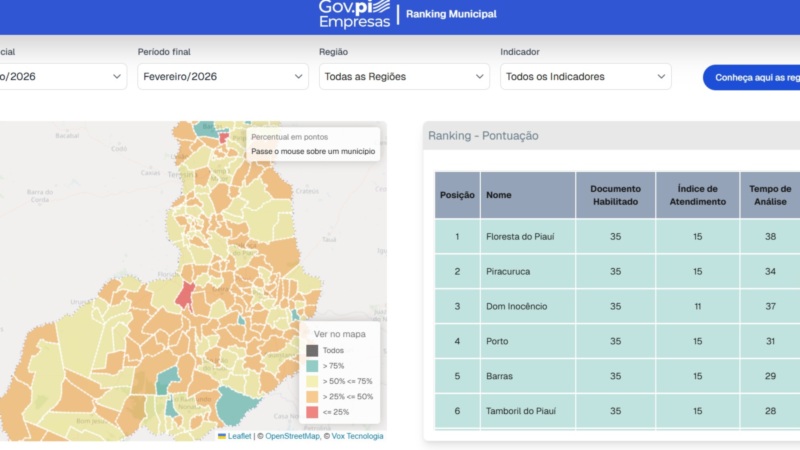Expand the Período inicial dropdown chevron
This screenshot has width=800, height=450.
click(x=117, y=76)
